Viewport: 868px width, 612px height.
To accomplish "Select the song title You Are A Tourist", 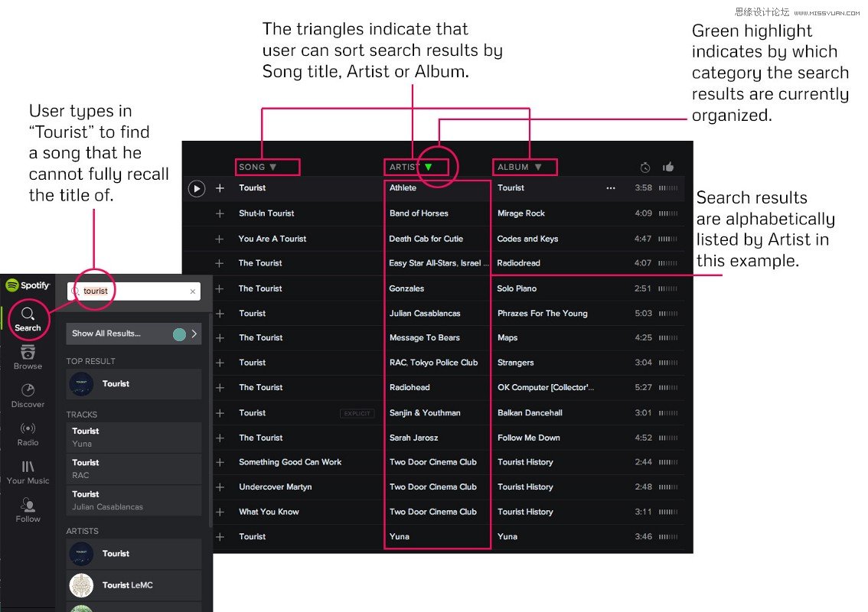I will coord(272,239).
